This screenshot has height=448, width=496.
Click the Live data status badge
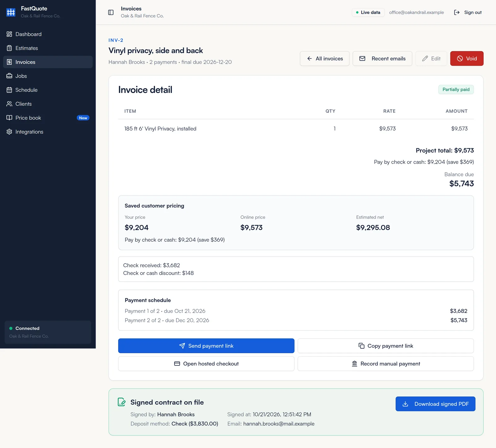[368, 12]
